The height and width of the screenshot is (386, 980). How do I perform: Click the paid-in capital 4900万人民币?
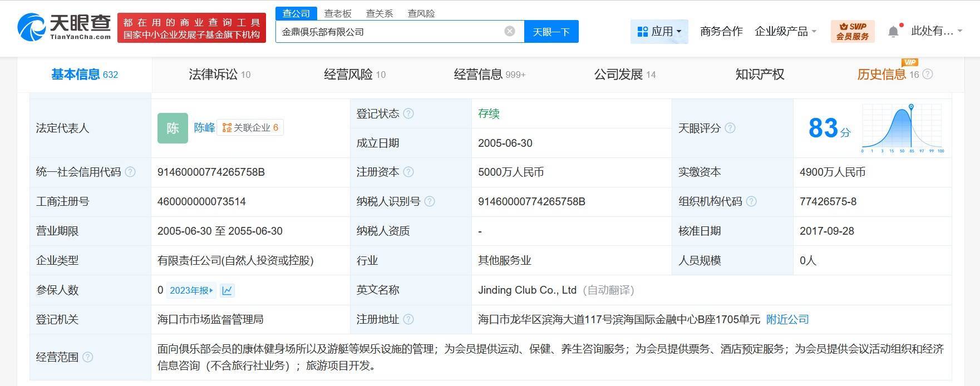[x=832, y=172]
